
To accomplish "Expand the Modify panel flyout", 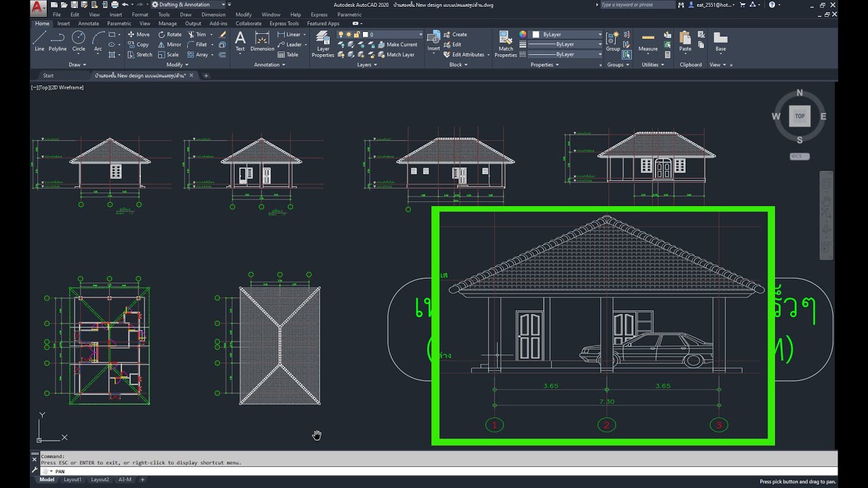I will coord(178,65).
